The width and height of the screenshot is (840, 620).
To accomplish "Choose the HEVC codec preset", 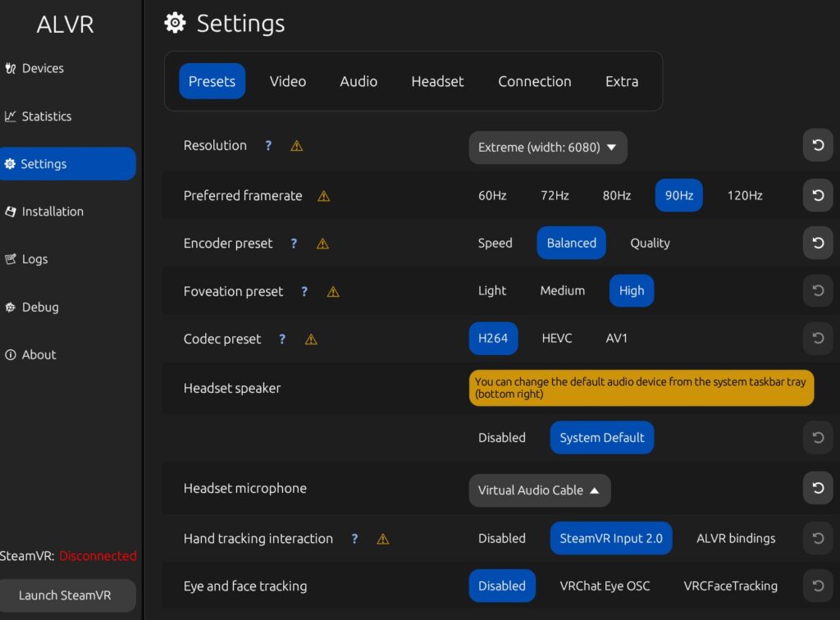I will click(x=557, y=338).
